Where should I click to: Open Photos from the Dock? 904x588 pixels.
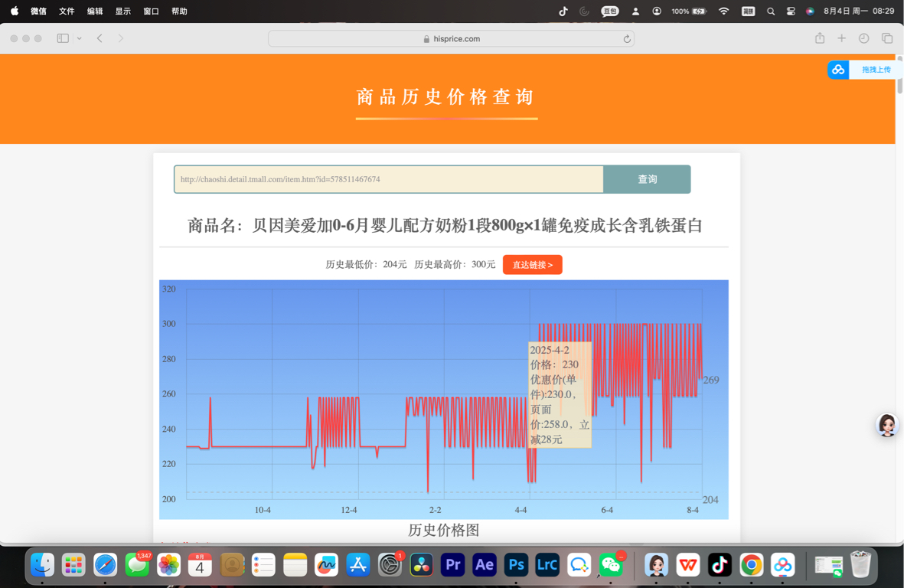(169, 565)
